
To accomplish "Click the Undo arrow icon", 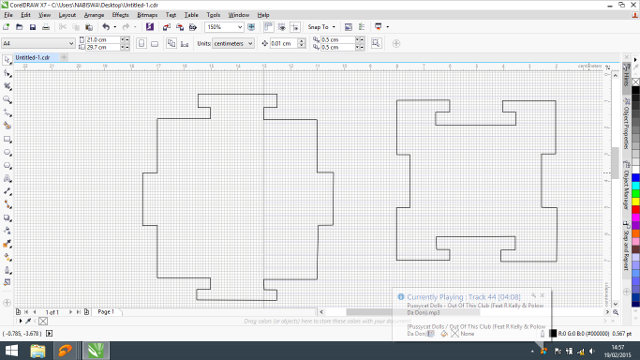I will pyautogui.click(x=106, y=27).
